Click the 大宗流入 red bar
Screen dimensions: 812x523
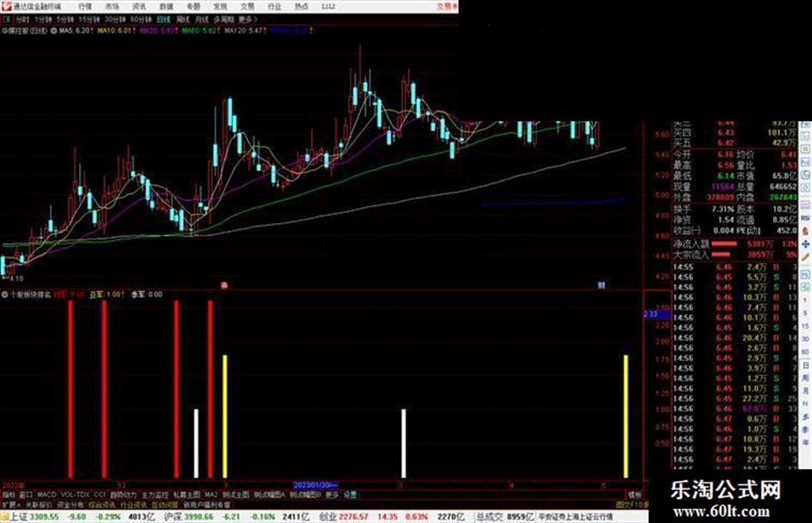[x=721, y=254]
